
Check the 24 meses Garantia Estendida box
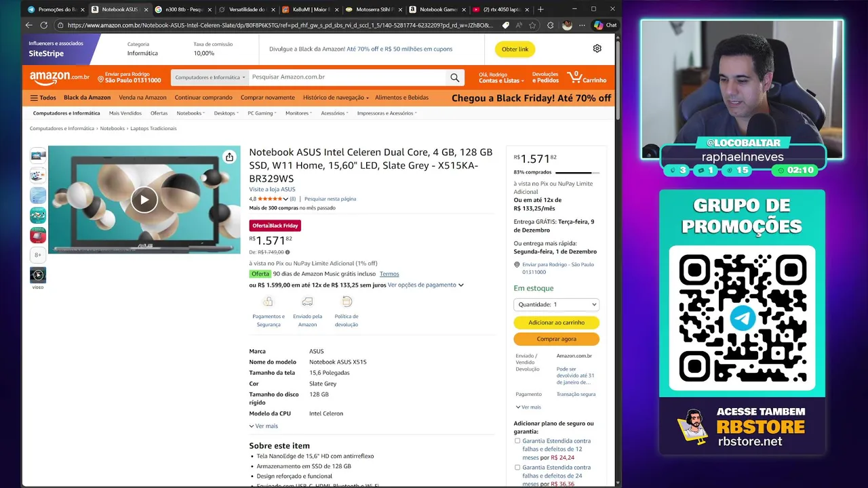pyautogui.click(x=517, y=468)
